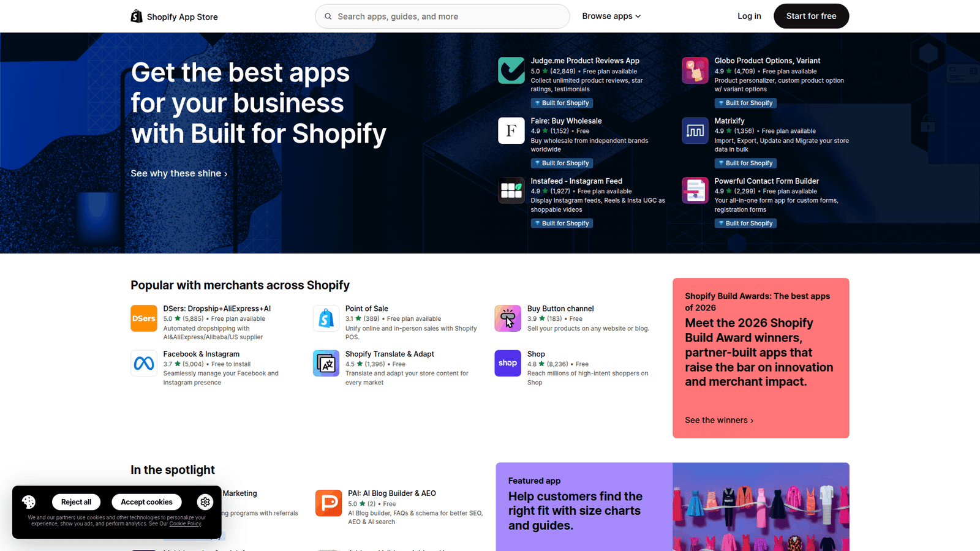Viewport: 980px width, 551px height.
Task: Open the See the winners link
Action: tap(719, 421)
